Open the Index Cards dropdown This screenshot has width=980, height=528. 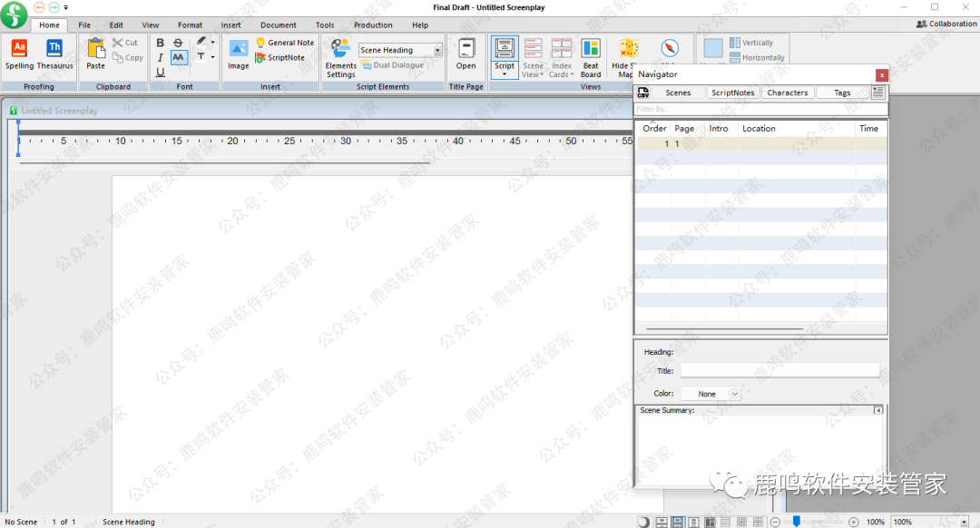(x=562, y=58)
